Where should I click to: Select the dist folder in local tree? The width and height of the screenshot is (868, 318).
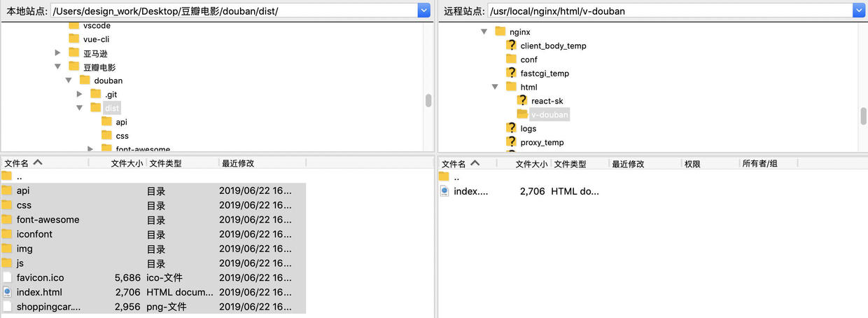click(x=112, y=108)
